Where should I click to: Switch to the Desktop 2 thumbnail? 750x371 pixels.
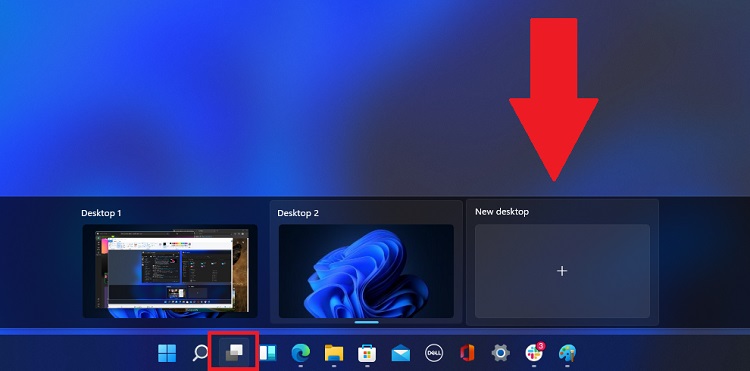pyautogui.click(x=366, y=271)
